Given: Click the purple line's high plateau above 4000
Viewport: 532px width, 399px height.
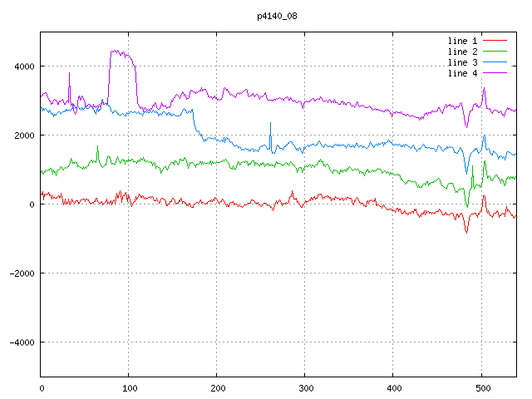Looking at the screenshot, I should pyautogui.click(x=121, y=53).
